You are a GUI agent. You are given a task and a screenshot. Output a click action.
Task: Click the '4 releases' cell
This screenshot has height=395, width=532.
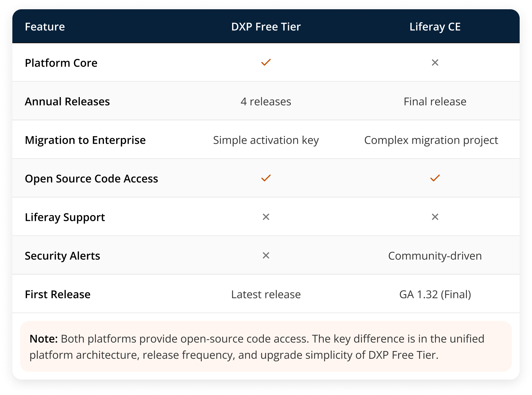[x=266, y=102]
